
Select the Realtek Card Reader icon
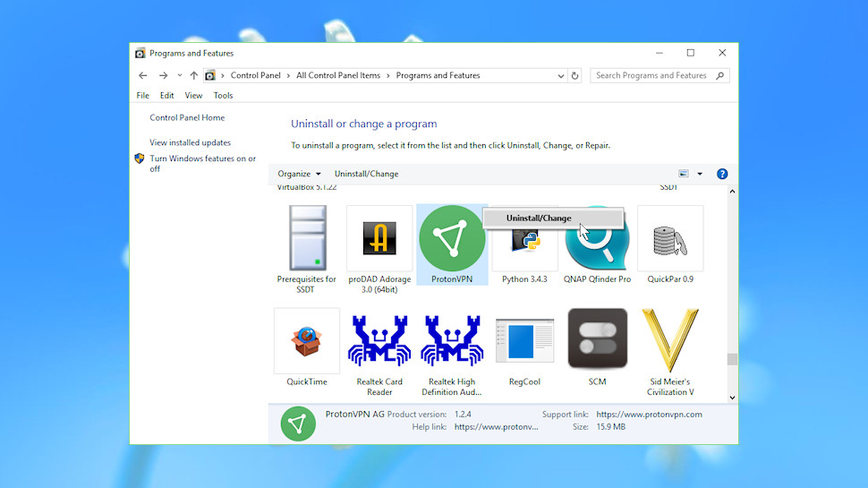pyautogui.click(x=379, y=340)
